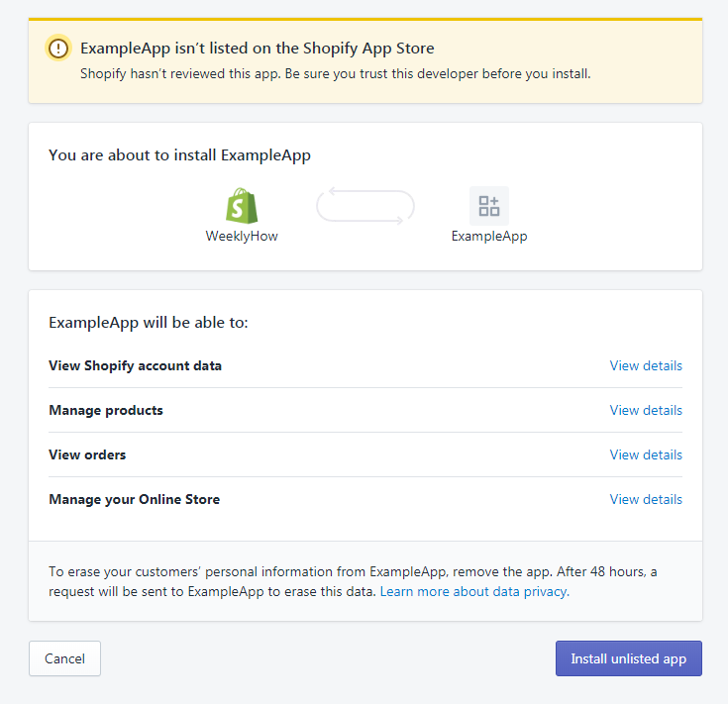View details for Manage products
Viewport: 728px width, 704px height.
[646, 410]
